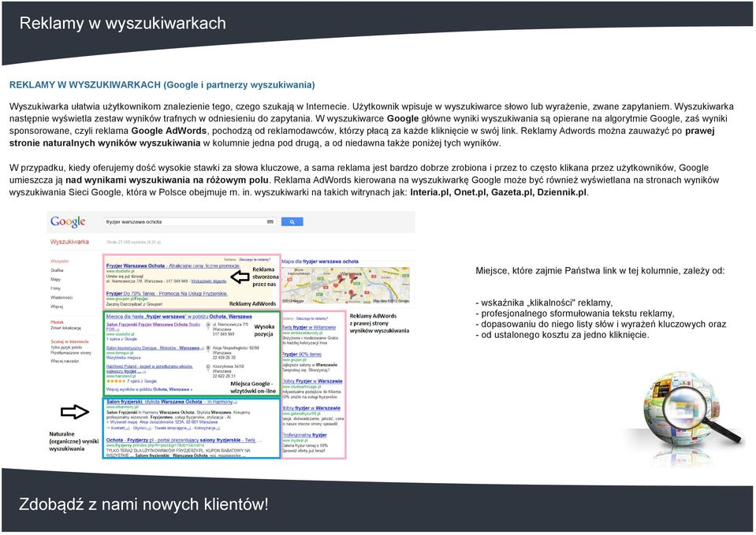Image resolution: width=756 pixels, height=535 pixels.
Task: Open 'Hairltend Poland' place result
Action: [149, 369]
